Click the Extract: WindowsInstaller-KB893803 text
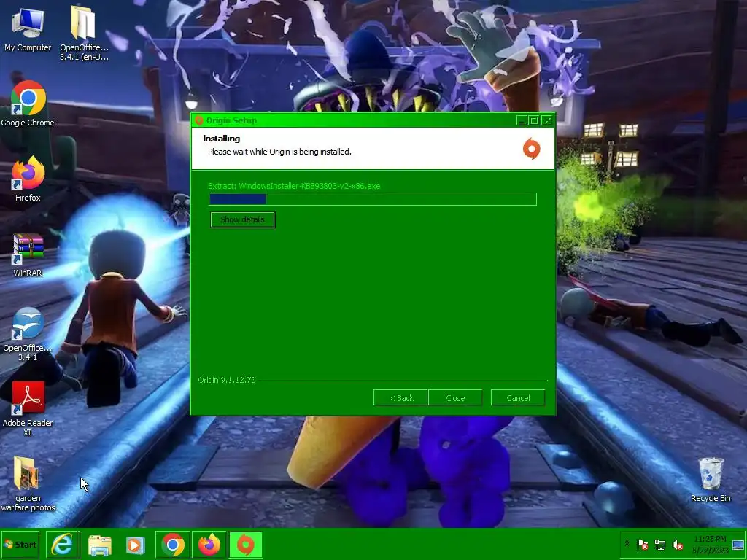The height and width of the screenshot is (560, 747). pos(294,186)
